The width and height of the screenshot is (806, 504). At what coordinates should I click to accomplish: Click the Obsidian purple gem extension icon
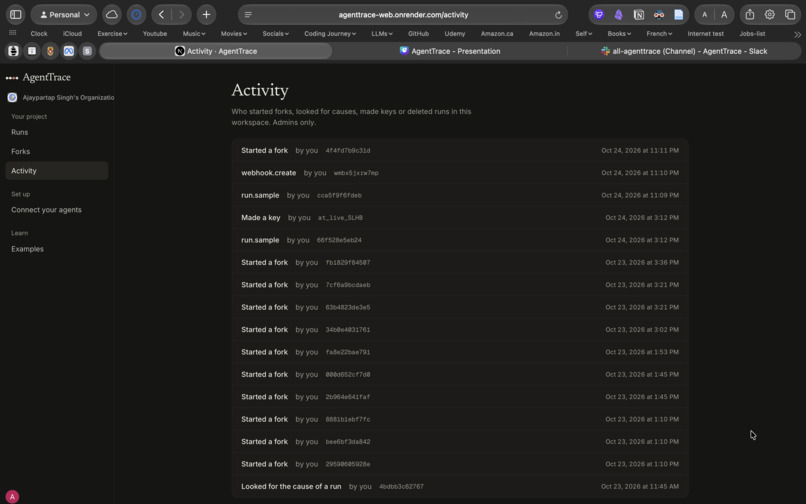coord(618,14)
